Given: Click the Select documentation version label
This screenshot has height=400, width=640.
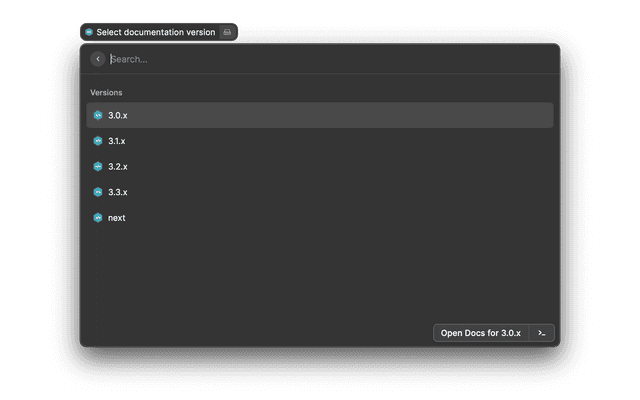Looking at the screenshot, I should [x=155, y=32].
